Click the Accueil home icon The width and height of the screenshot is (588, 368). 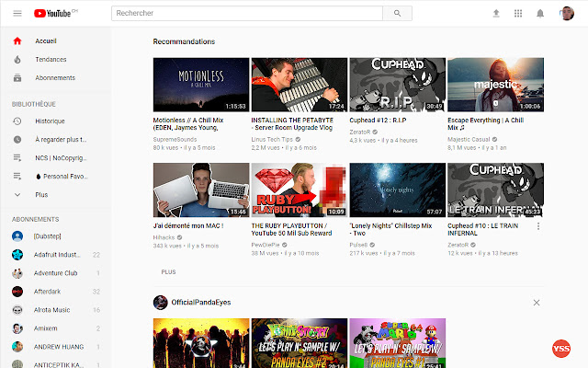click(x=17, y=40)
